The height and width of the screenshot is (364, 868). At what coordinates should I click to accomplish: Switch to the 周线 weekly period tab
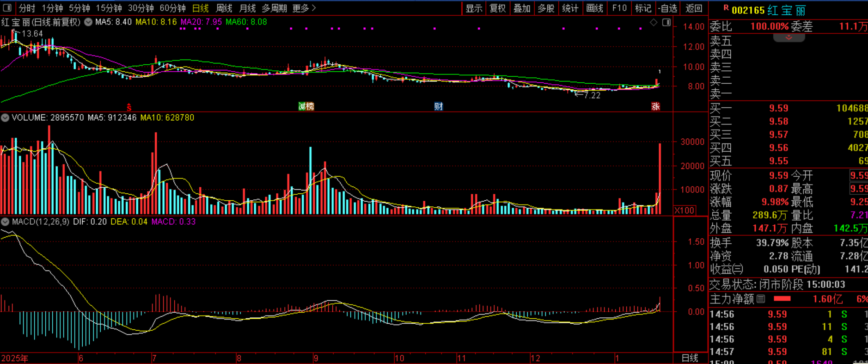click(x=224, y=8)
